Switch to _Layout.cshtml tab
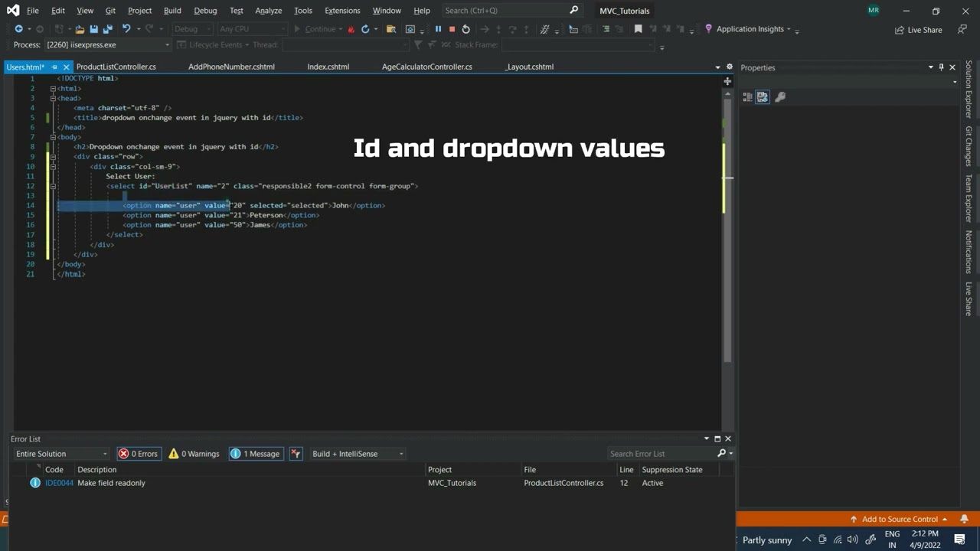Viewport: 980px width, 551px height. tap(529, 67)
